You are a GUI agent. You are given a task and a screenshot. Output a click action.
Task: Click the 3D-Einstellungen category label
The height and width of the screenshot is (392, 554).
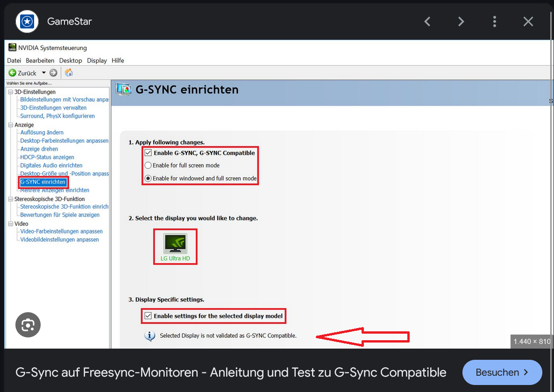point(35,92)
